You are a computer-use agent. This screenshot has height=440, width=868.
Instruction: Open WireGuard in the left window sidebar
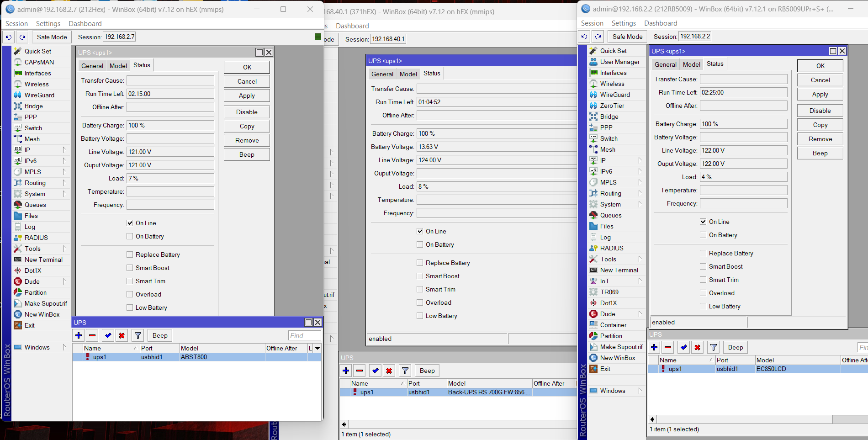39,95
